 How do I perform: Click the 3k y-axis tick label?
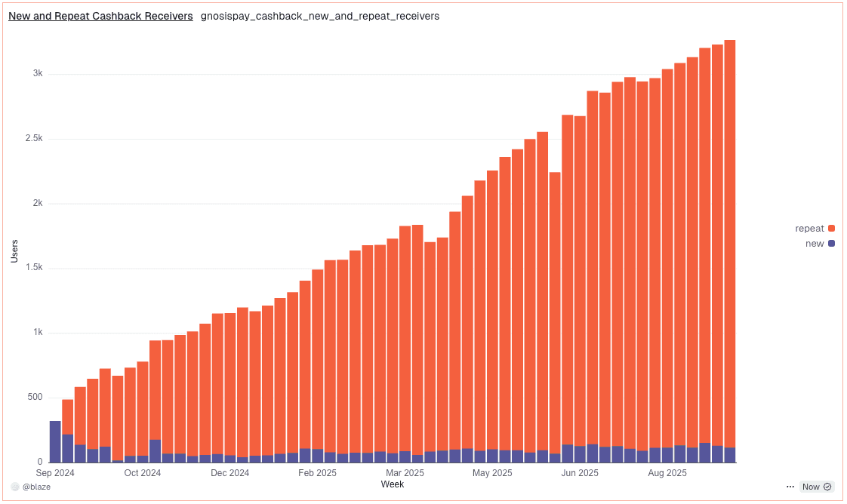coord(38,73)
